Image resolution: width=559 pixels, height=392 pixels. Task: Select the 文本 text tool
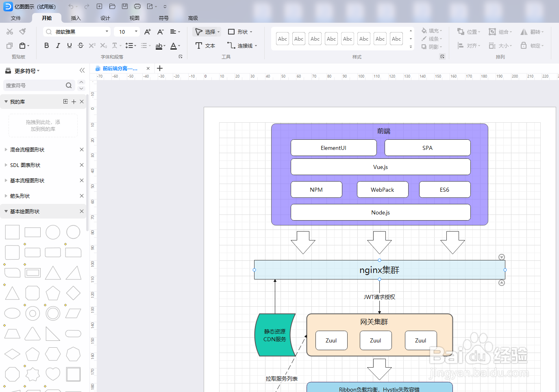[x=205, y=45]
